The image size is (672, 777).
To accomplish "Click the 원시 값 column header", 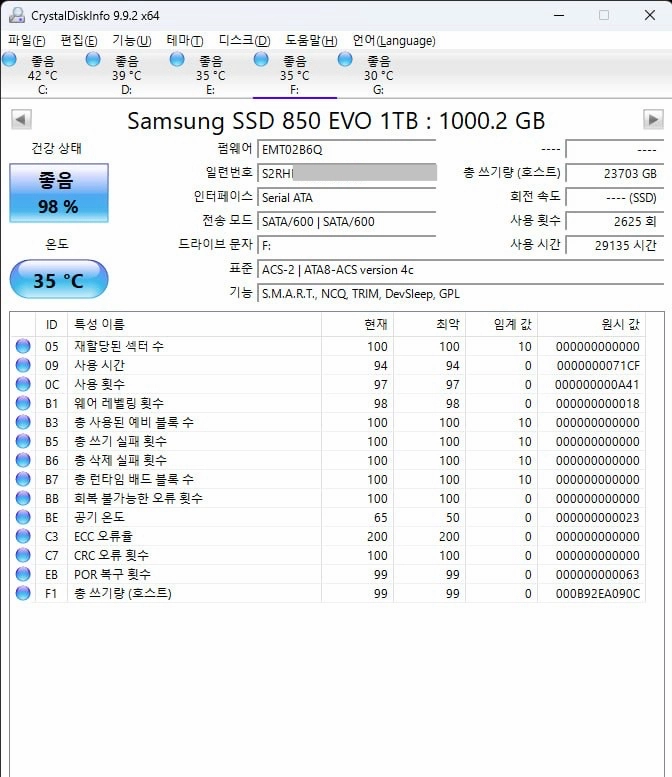I will [591, 325].
